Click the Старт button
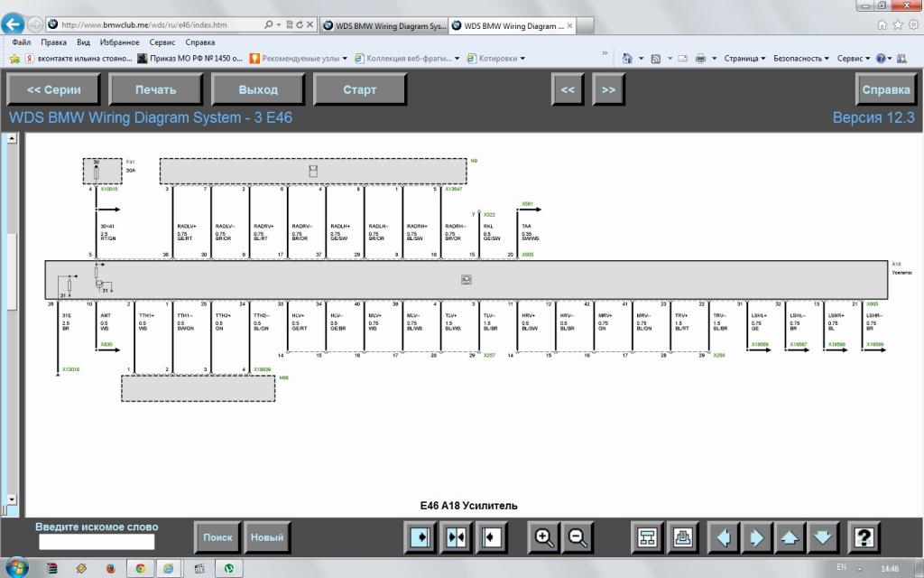The width and height of the screenshot is (924, 578). [359, 89]
